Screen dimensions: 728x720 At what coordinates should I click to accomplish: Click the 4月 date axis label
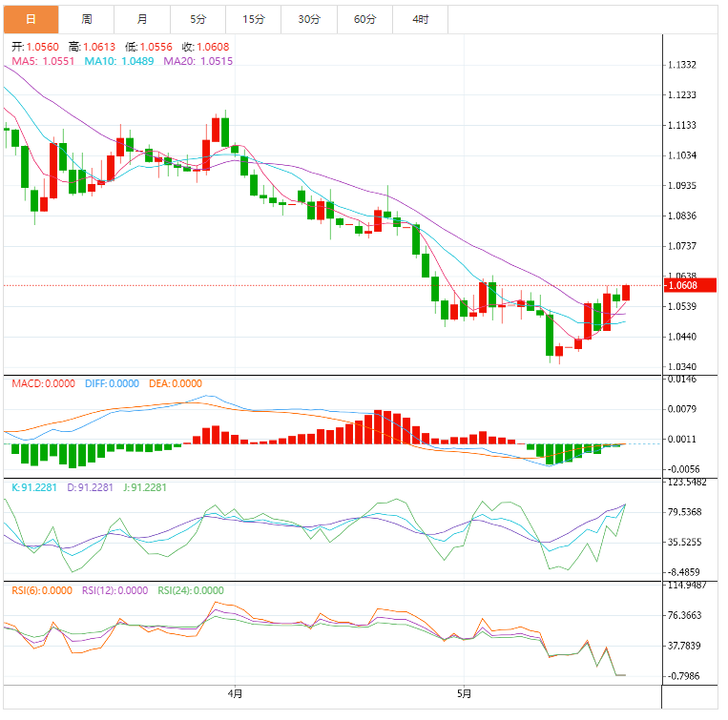pyautogui.click(x=235, y=694)
